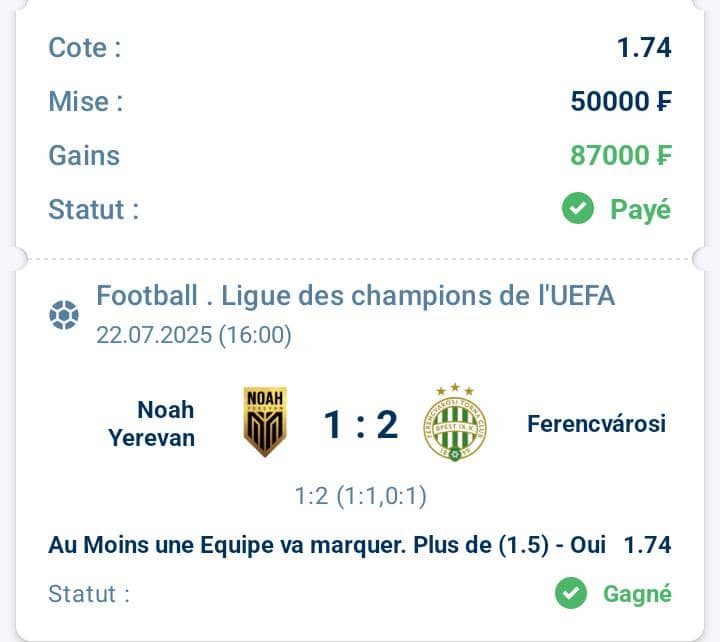Click the 50000 stake amount
Image resolution: width=720 pixels, height=642 pixels.
[x=621, y=101]
